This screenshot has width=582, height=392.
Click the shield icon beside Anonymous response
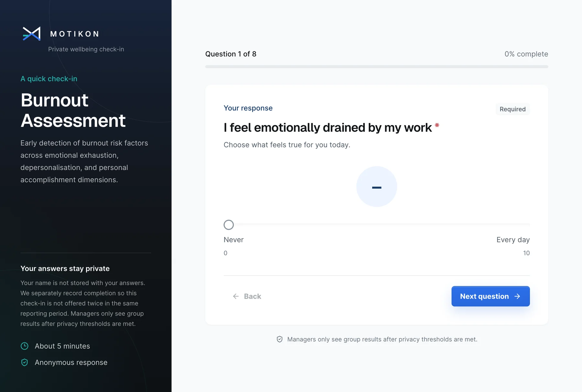[25, 362]
